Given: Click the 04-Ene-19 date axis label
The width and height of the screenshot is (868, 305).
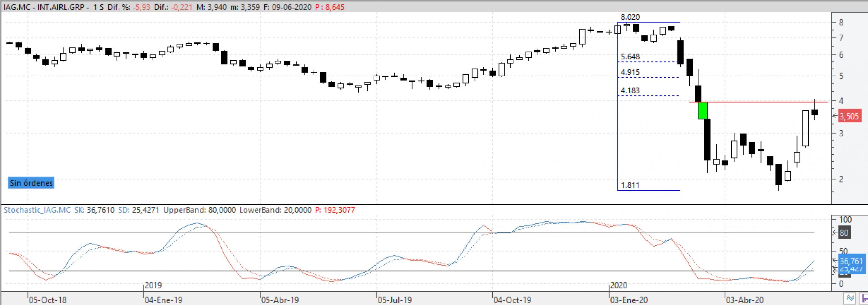Looking at the screenshot, I should click(163, 300).
